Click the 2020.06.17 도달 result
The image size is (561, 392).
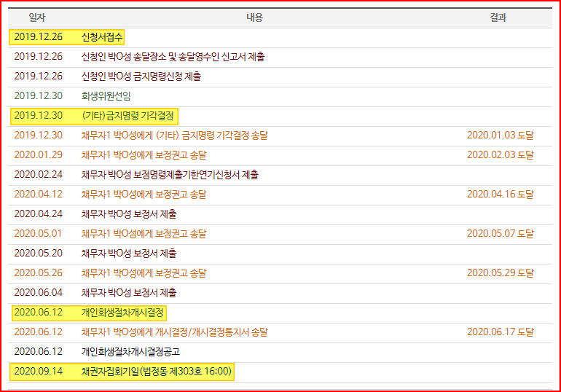click(501, 332)
